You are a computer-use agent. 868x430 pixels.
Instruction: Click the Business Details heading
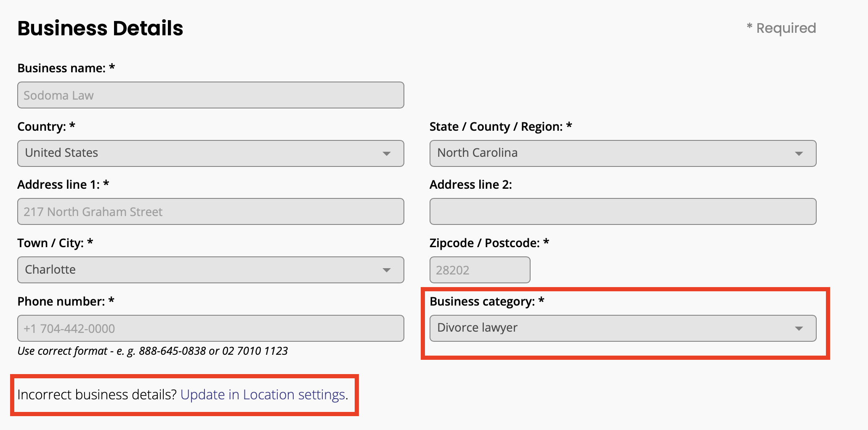click(100, 28)
